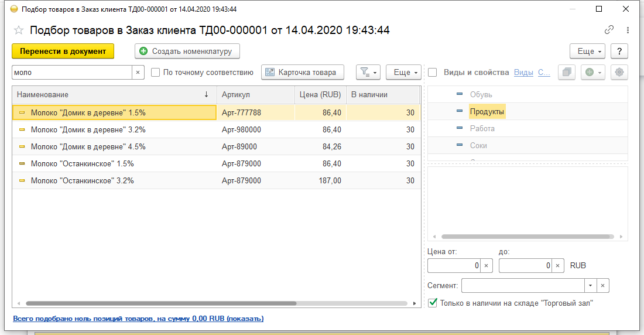
Task: Open gear settings in properties panel
Action: [619, 73]
